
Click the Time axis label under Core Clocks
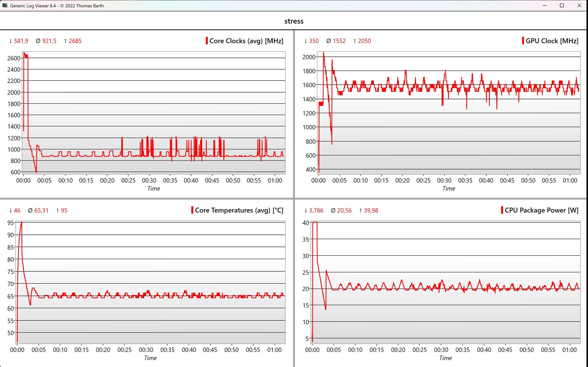point(153,189)
